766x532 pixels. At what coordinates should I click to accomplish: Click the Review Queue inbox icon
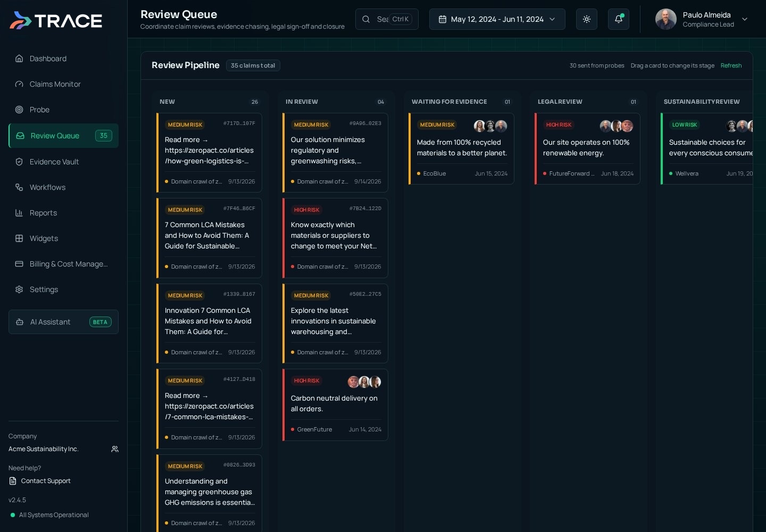pos(20,136)
